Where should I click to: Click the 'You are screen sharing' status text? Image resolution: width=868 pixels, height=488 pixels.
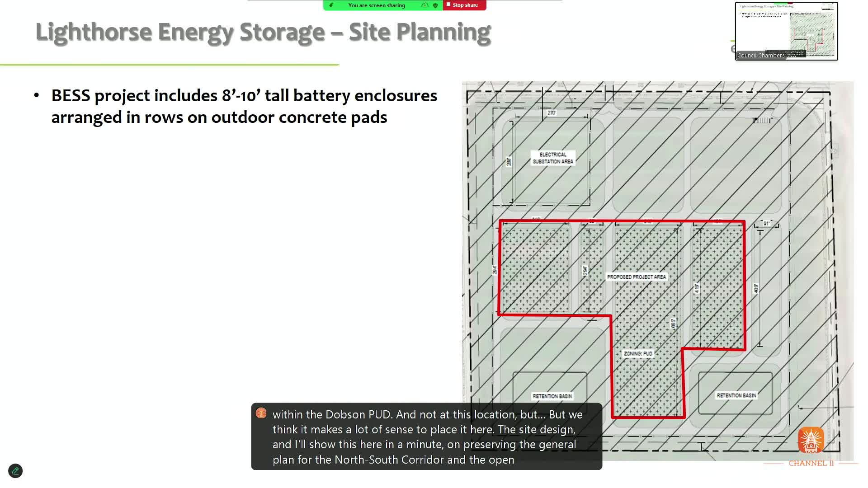coord(377,5)
